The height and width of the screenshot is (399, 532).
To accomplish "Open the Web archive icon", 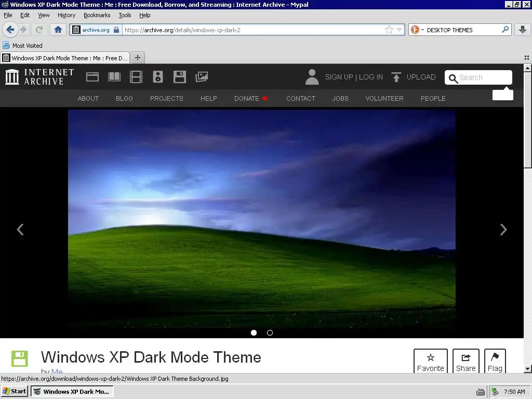I will coord(92,77).
